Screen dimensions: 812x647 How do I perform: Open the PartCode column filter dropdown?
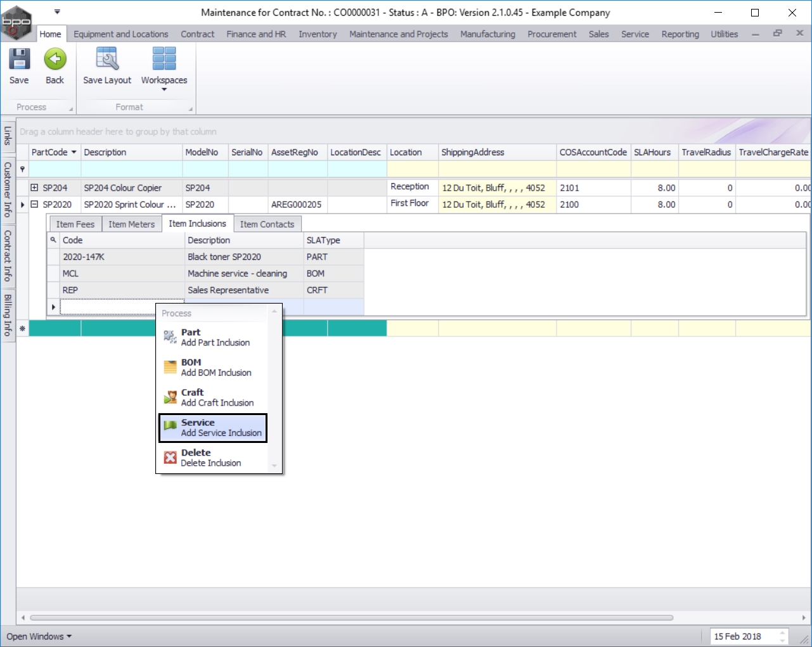[x=74, y=152]
